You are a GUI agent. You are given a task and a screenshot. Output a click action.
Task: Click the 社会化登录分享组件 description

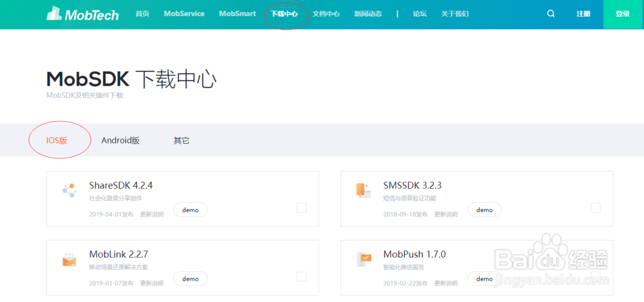115,198
